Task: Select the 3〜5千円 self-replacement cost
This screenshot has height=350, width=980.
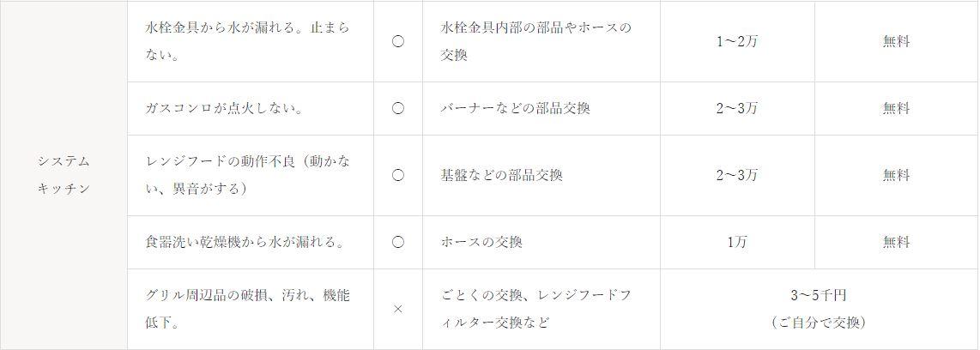Action: [819, 296]
